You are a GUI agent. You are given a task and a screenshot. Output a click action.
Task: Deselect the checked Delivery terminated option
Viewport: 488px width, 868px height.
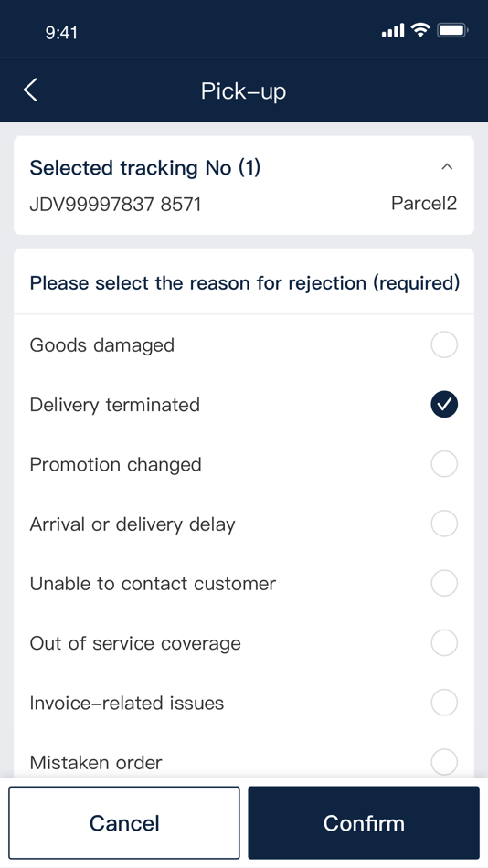pos(444,405)
